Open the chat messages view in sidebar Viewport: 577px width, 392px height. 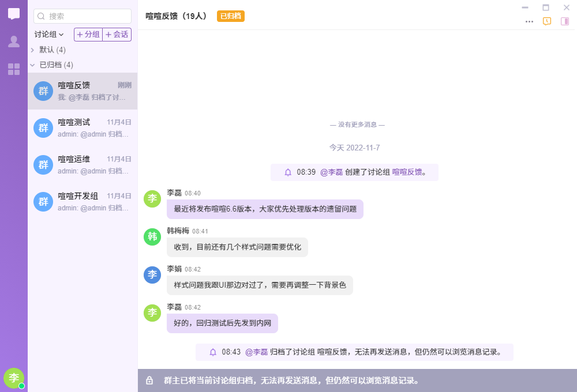coord(14,14)
